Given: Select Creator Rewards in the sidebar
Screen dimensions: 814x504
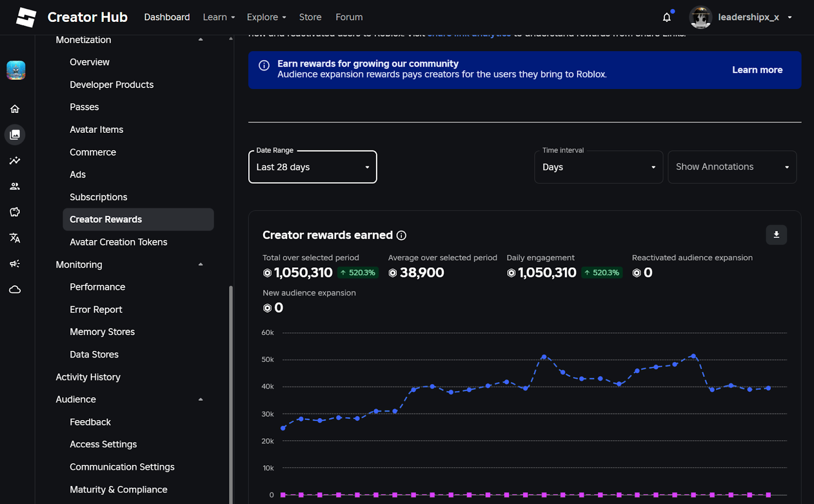Looking at the screenshot, I should click(106, 219).
